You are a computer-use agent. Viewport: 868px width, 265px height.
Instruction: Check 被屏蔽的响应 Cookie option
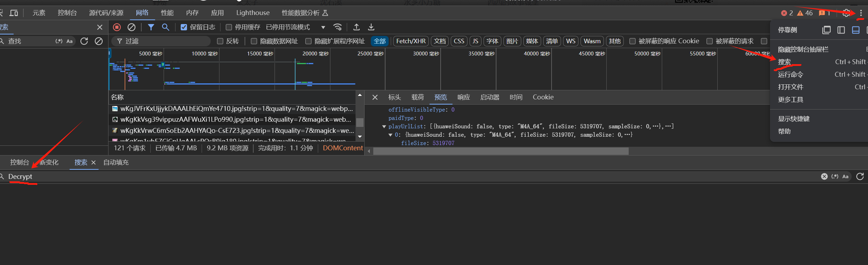coord(632,41)
